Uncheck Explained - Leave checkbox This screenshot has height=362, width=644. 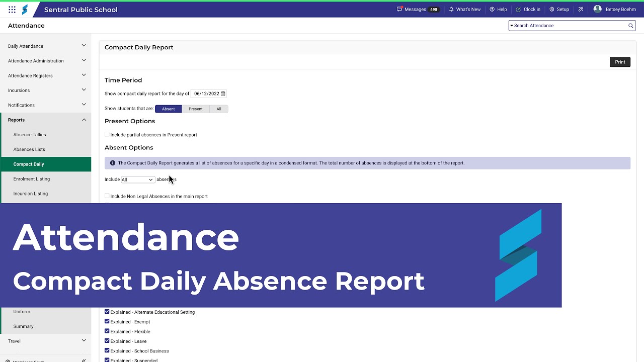click(107, 341)
